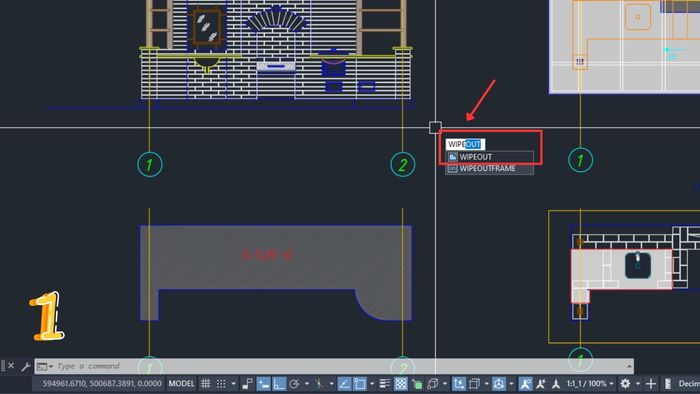The height and width of the screenshot is (394, 700).
Task: Click the cursor coordinates readout
Action: tap(102, 384)
